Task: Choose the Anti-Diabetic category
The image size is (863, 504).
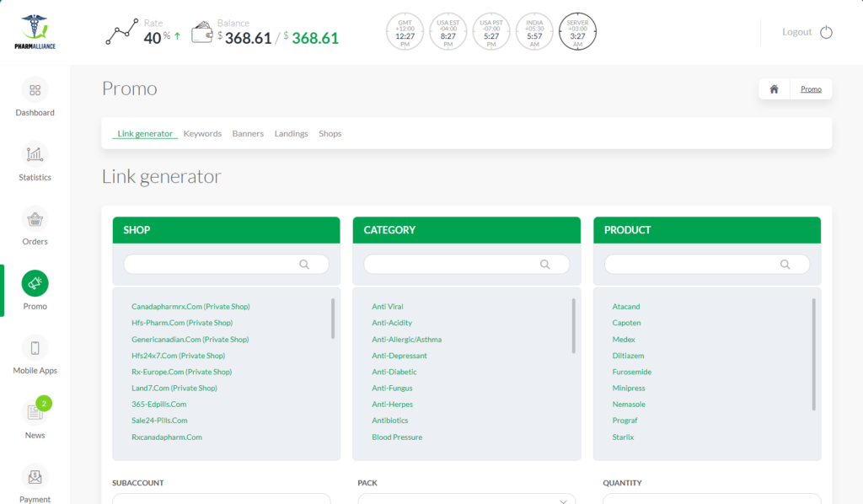Action: (394, 372)
